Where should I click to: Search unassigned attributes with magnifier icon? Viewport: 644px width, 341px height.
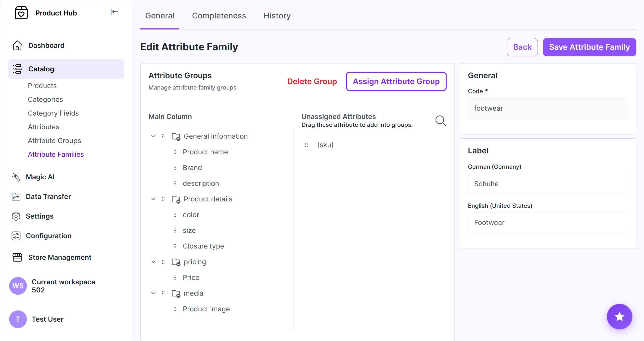tap(440, 120)
